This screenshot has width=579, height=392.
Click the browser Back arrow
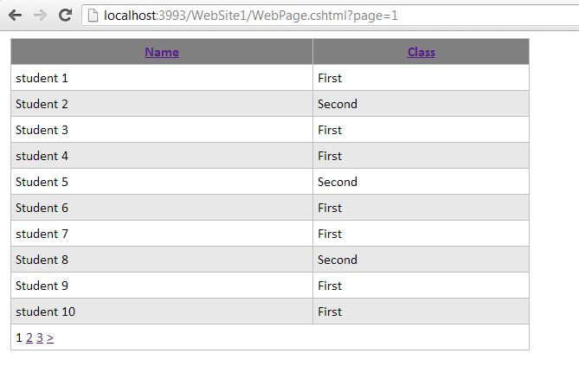click(x=16, y=16)
